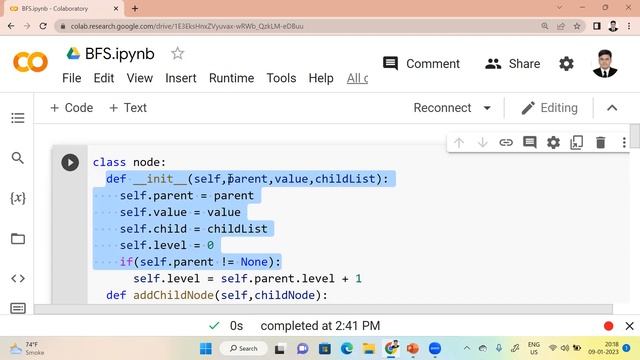
Task: Open the Runtime menu
Action: [x=231, y=78]
